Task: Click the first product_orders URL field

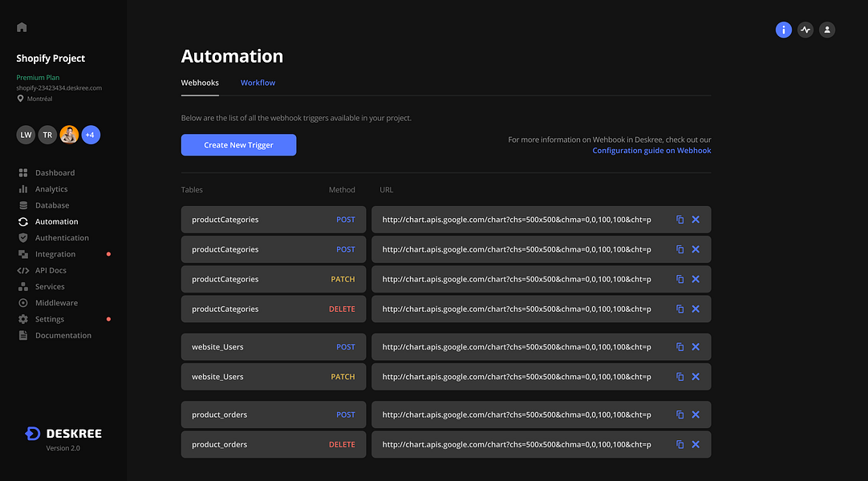Action: (517, 415)
